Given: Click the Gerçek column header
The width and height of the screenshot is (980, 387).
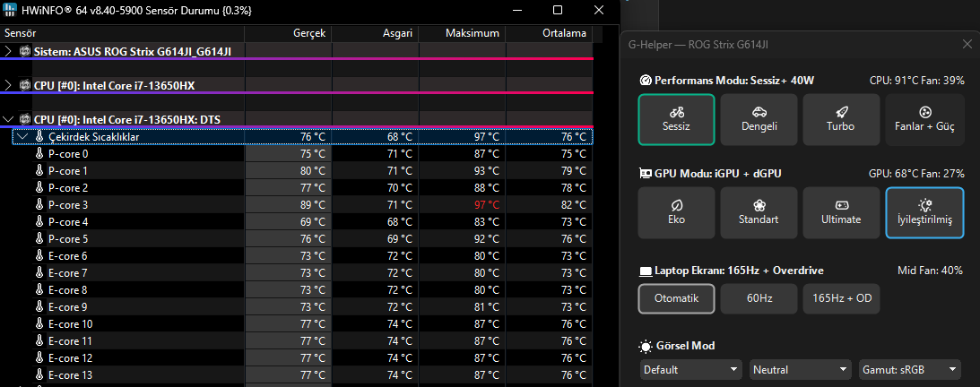Looking at the screenshot, I should [x=288, y=33].
